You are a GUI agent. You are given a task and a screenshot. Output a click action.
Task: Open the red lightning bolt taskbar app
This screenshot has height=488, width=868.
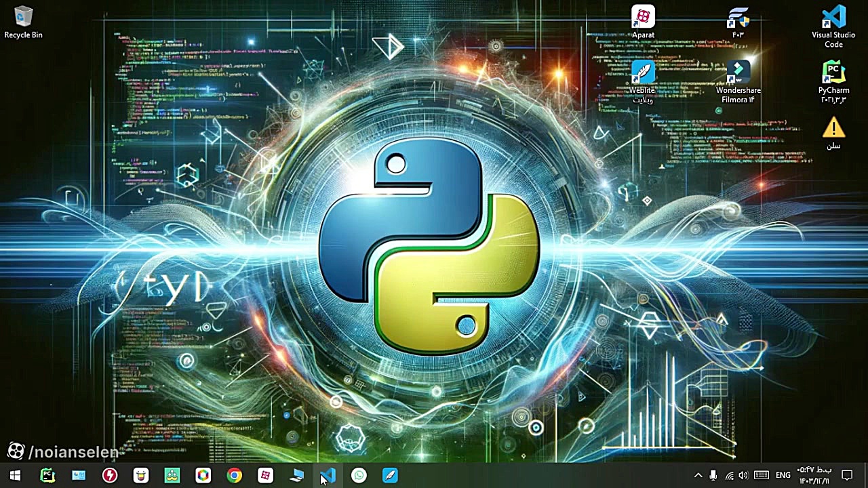pos(109,475)
